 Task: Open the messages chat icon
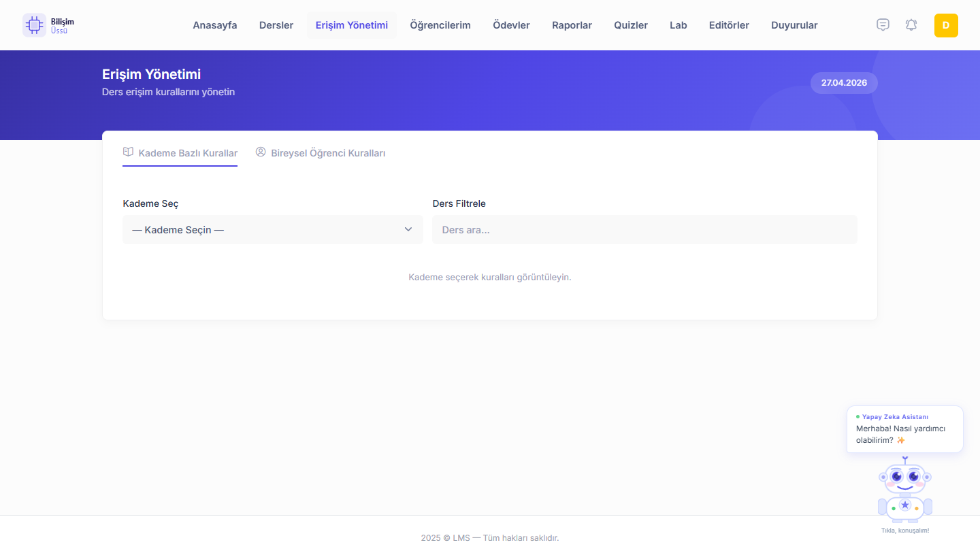point(883,25)
